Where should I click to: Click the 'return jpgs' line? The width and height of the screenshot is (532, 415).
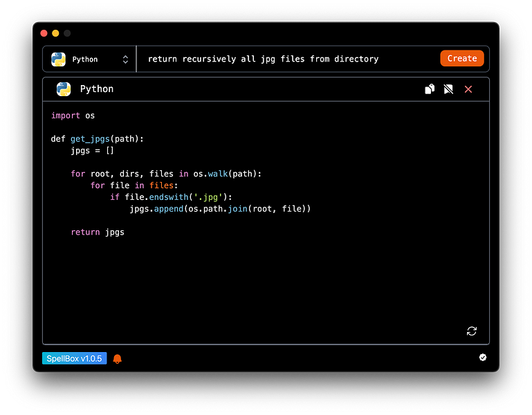(x=98, y=232)
